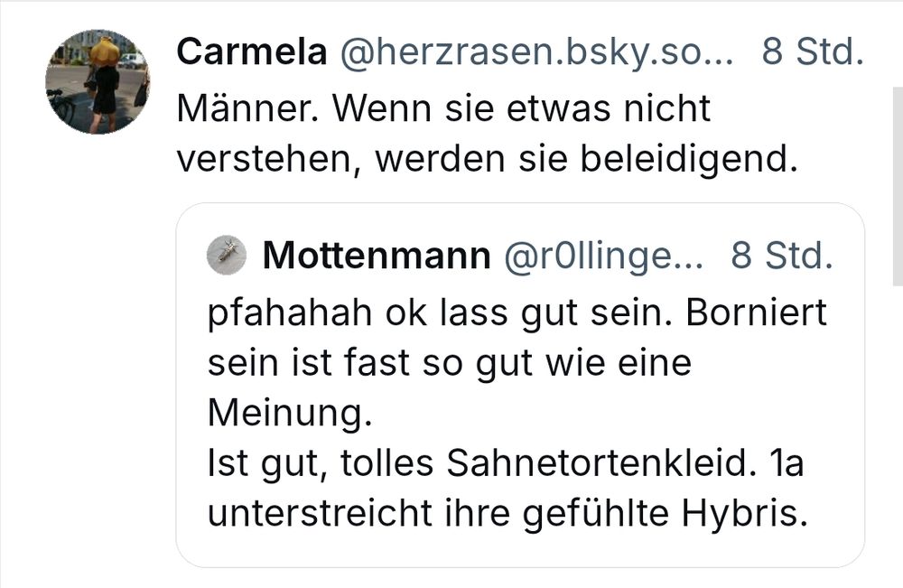903x588 pixels.
Task: Expand the truncated handle of Carmela
Action: coord(533,51)
